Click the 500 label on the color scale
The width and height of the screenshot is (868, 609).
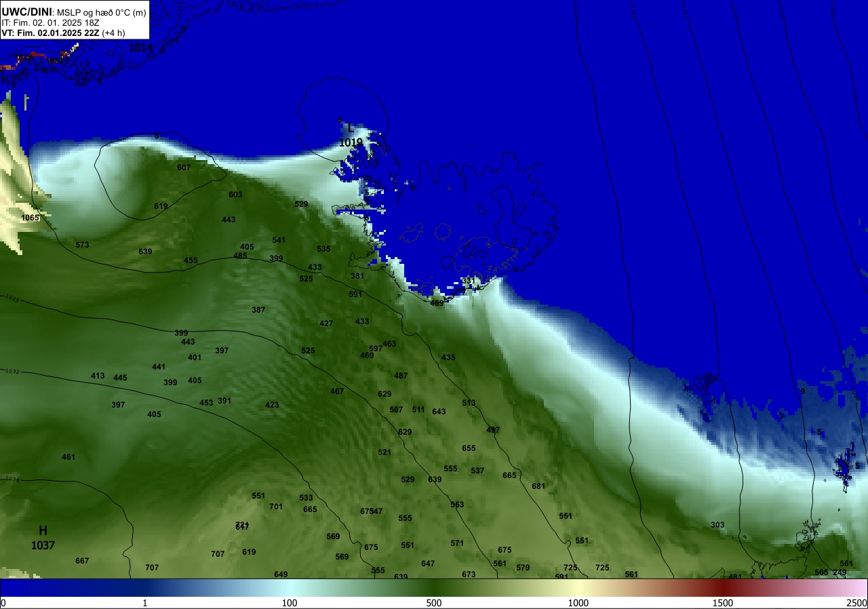point(434,603)
